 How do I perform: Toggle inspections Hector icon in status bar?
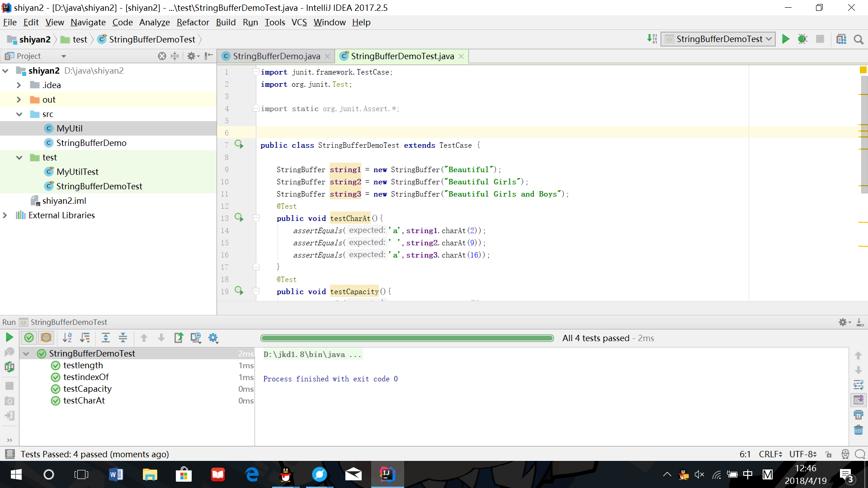845,454
